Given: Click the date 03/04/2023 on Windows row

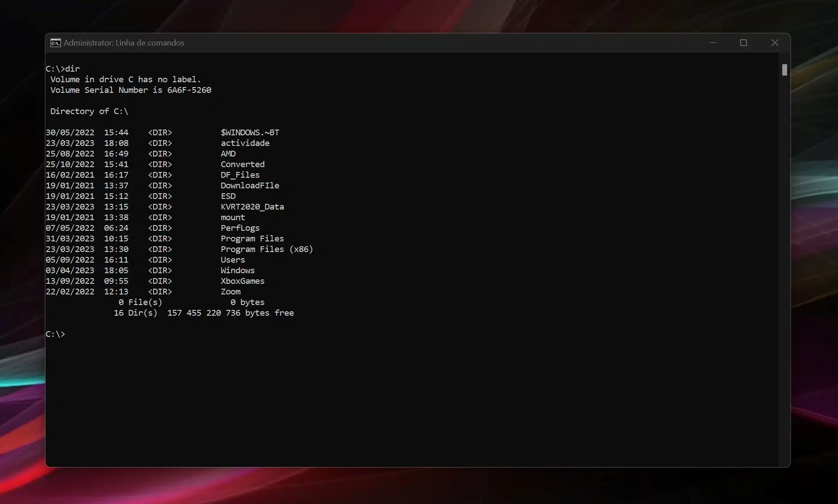Looking at the screenshot, I should (70, 270).
